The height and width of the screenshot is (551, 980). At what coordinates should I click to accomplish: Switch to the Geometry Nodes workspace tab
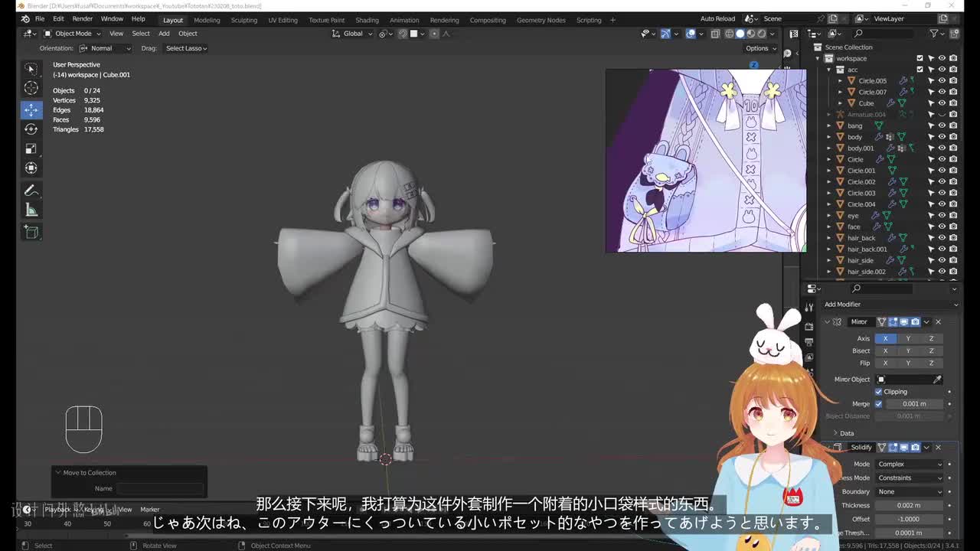point(541,20)
